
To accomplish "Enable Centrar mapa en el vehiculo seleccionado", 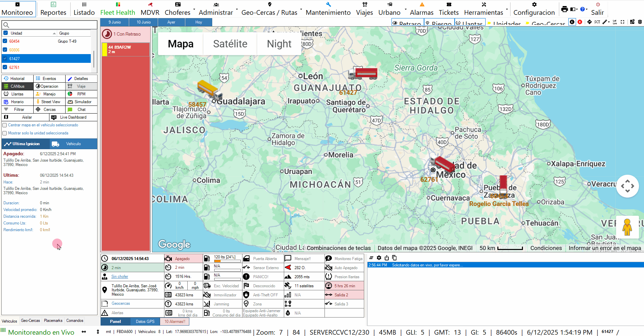I will tap(5, 125).
